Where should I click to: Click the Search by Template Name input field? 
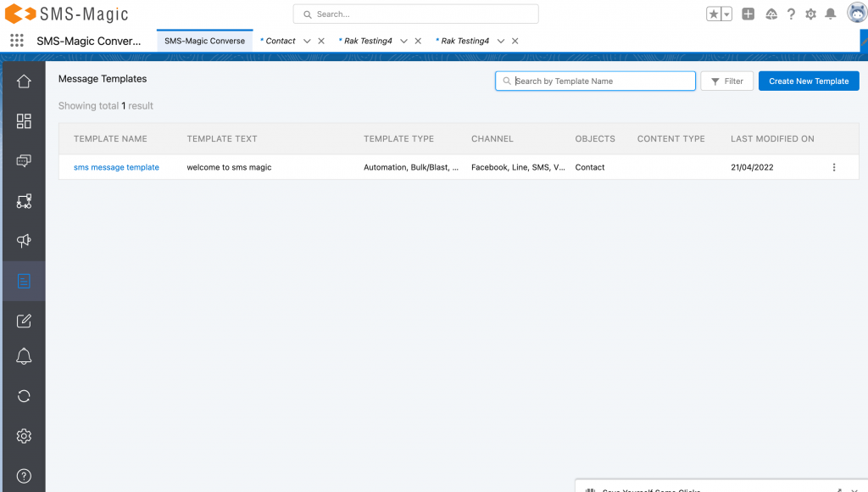pyautogui.click(x=595, y=81)
